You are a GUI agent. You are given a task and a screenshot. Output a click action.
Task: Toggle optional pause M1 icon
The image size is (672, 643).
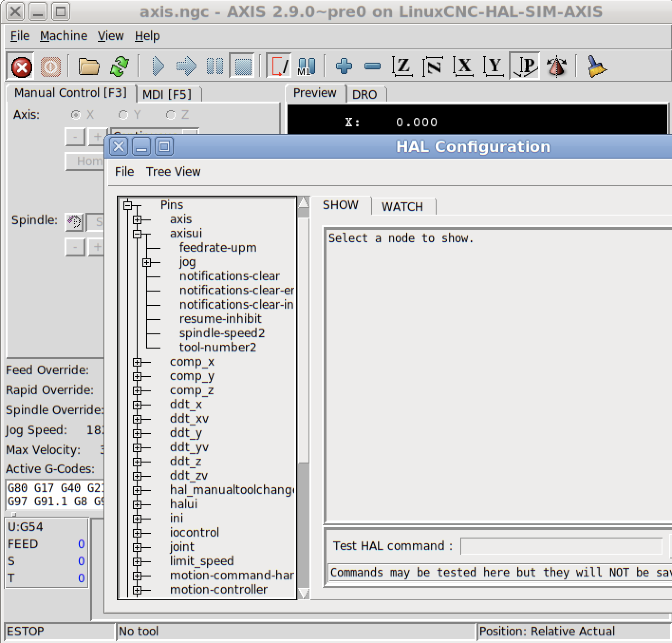(x=306, y=66)
